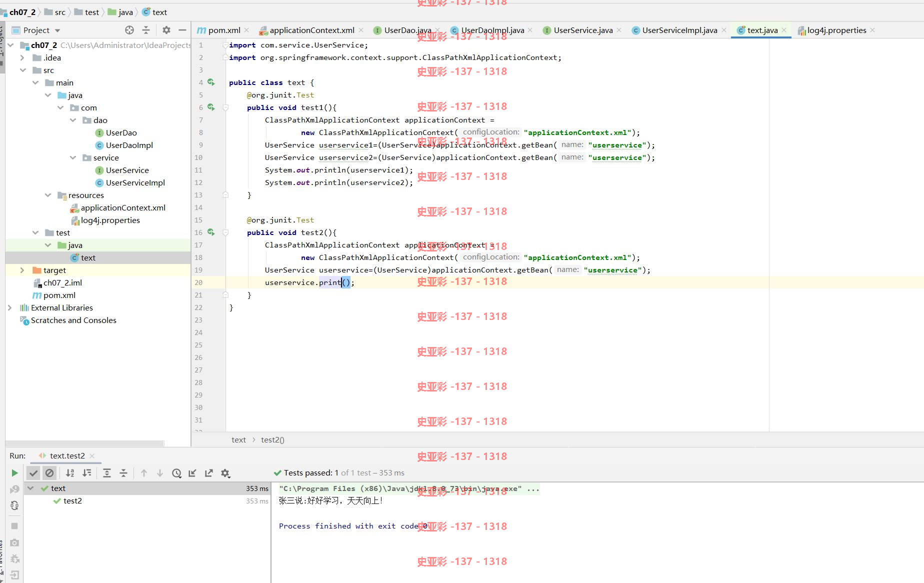Collapse all in Project panel

[146, 30]
